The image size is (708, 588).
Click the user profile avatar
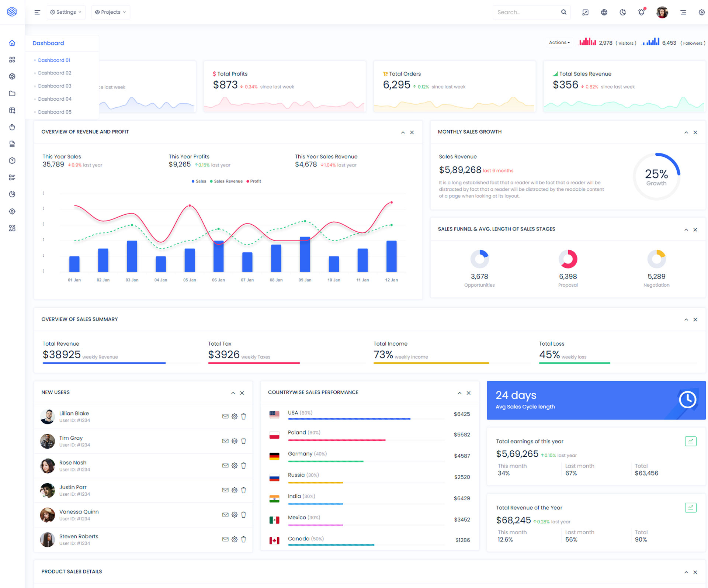tap(662, 12)
